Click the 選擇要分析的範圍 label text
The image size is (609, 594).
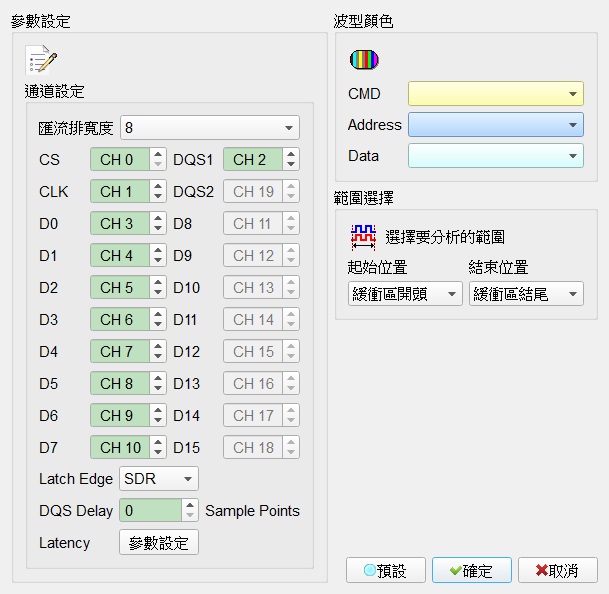445,237
